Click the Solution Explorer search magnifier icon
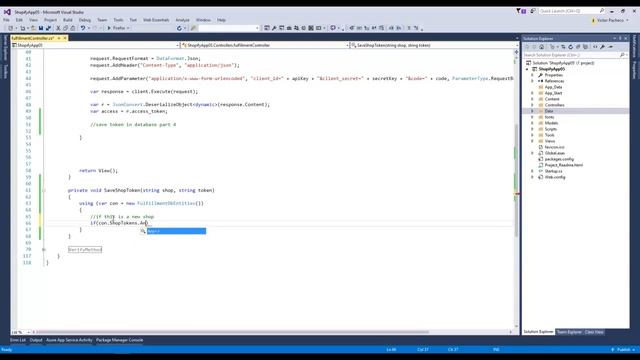The image size is (640, 360). point(622,55)
